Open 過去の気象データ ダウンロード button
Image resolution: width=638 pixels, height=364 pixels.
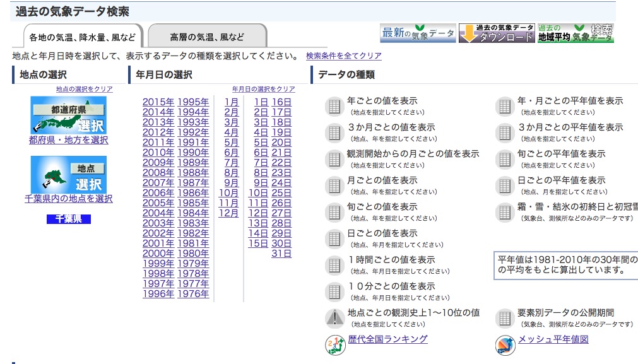[x=496, y=33]
